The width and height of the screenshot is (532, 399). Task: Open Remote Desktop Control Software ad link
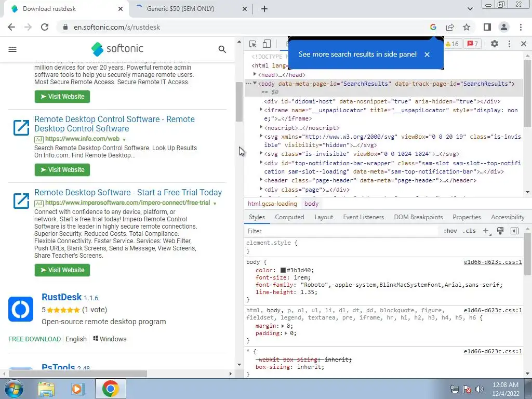(114, 124)
